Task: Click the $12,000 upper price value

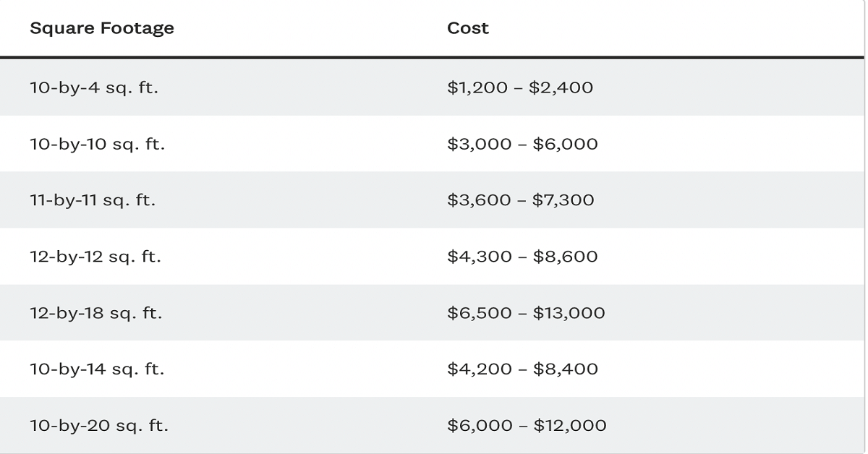Action: 570,426
